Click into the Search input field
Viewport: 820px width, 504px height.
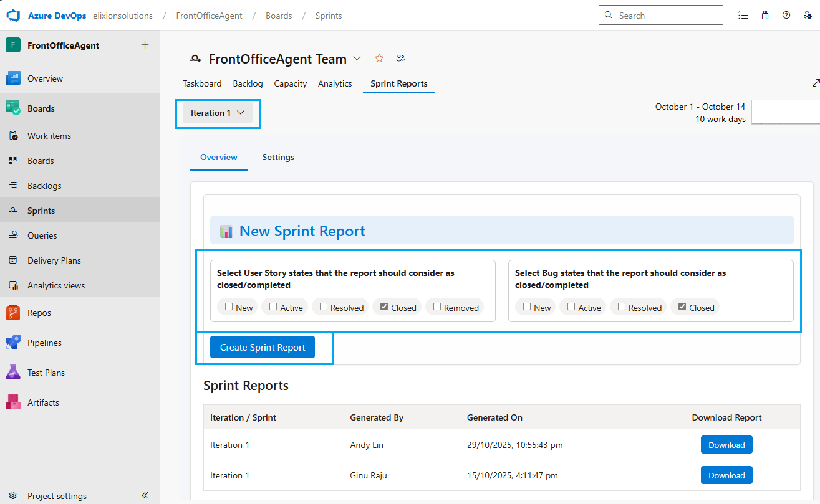click(x=667, y=16)
